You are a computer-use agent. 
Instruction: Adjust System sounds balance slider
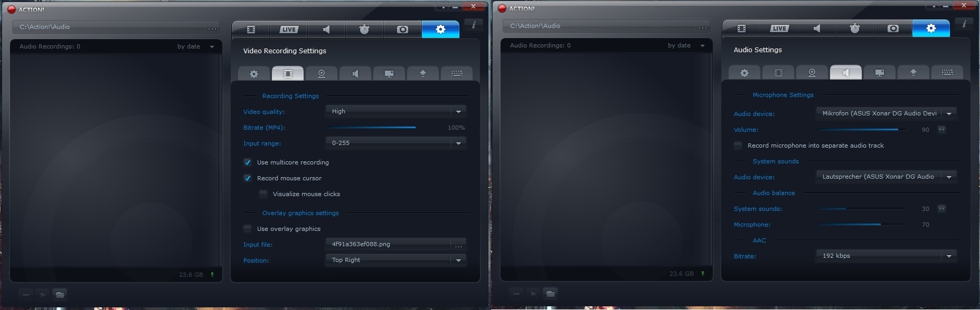point(863,209)
